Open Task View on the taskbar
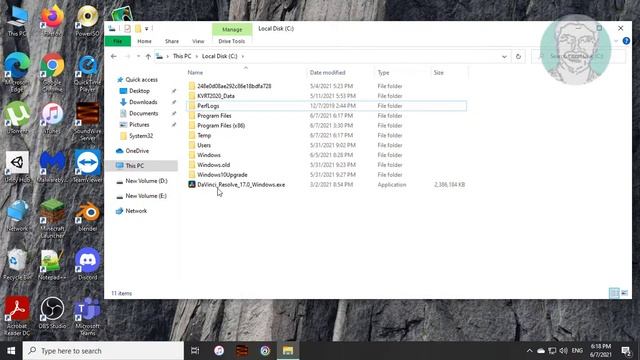The width and height of the screenshot is (640, 360). click(x=195, y=351)
